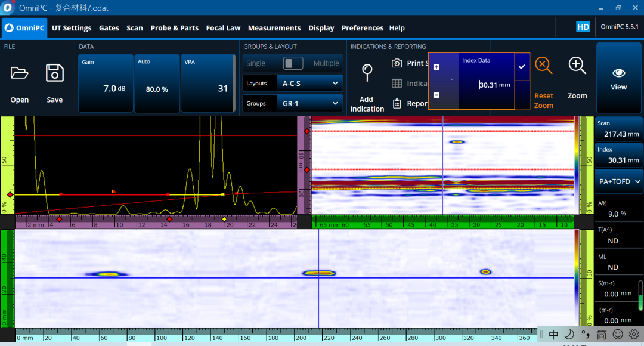Open the UT Settings menu
The width and height of the screenshot is (644, 346).
[x=72, y=28]
